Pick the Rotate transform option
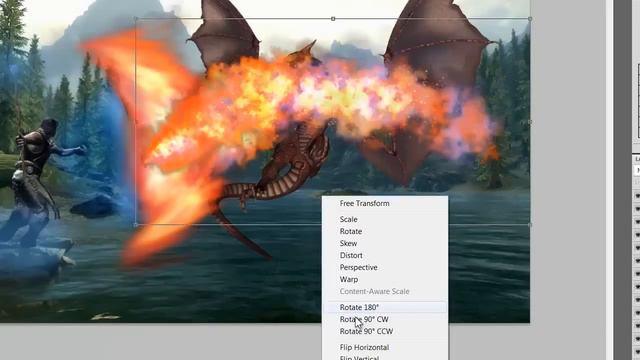The width and height of the screenshot is (640, 360). [x=351, y=231]
